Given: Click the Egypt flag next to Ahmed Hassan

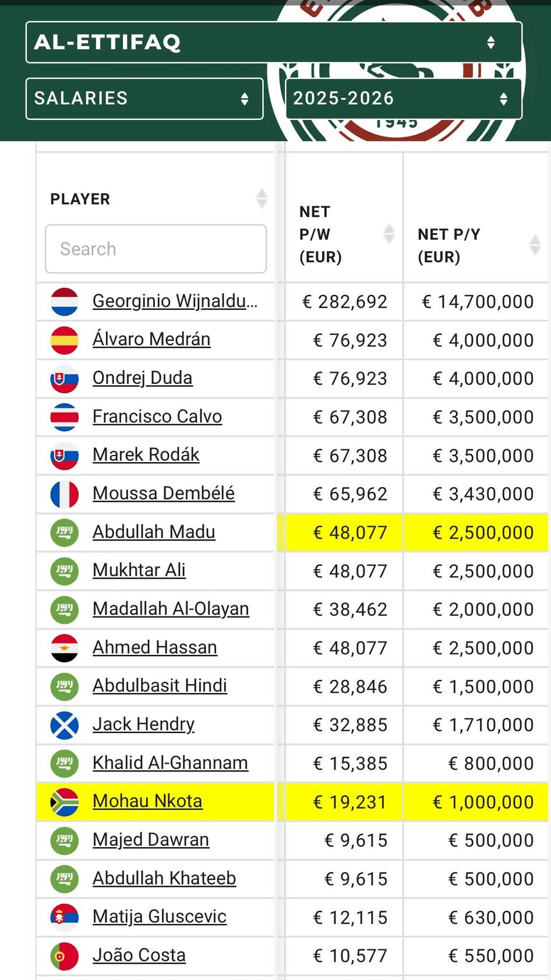Looking at the screenshot, I should tap(64, 648).
